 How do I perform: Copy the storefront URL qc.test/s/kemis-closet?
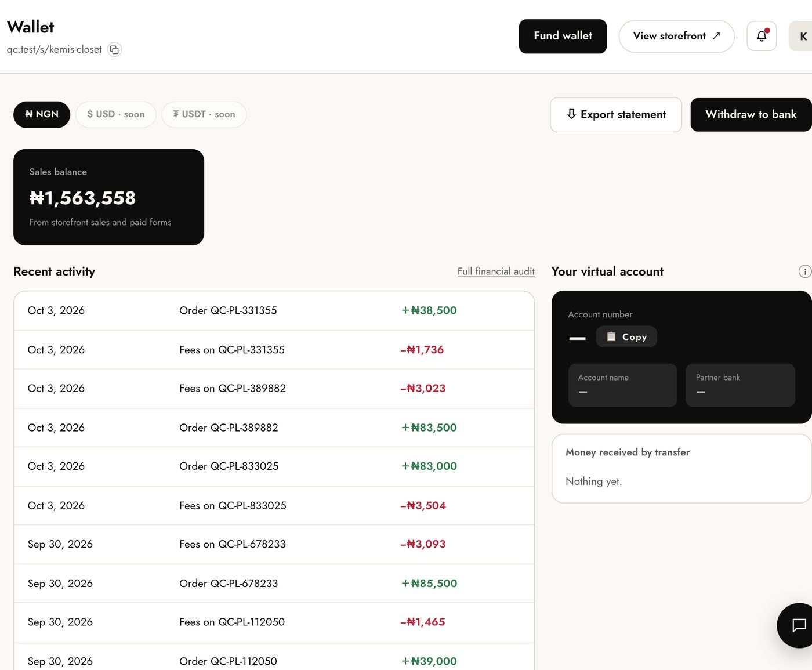tap(115, 50)
